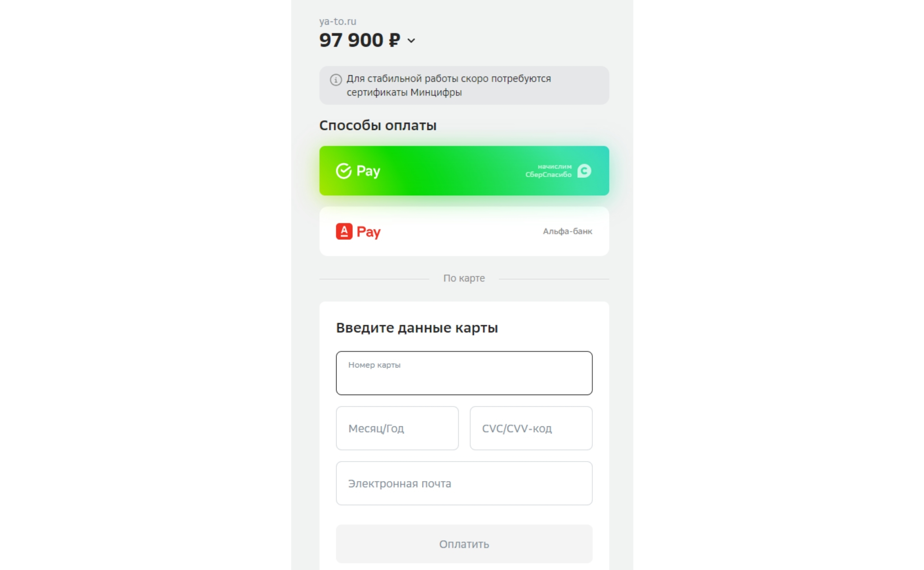Select the white Pay text on the green button

368,171
